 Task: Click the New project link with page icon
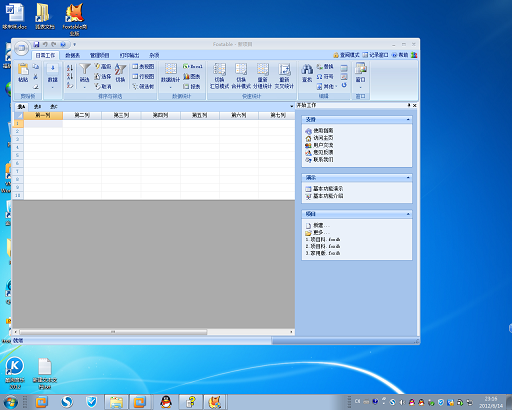point(318,226)
